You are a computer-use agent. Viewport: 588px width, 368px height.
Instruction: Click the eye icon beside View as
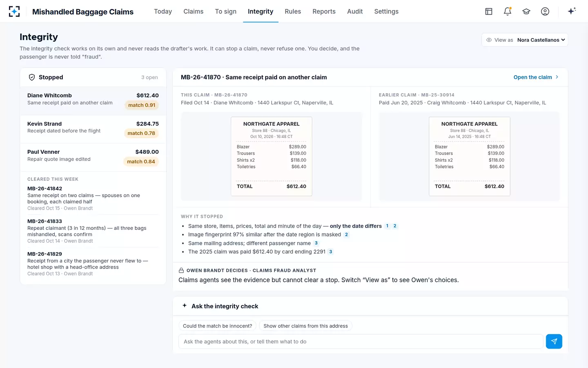coord(489,40)
